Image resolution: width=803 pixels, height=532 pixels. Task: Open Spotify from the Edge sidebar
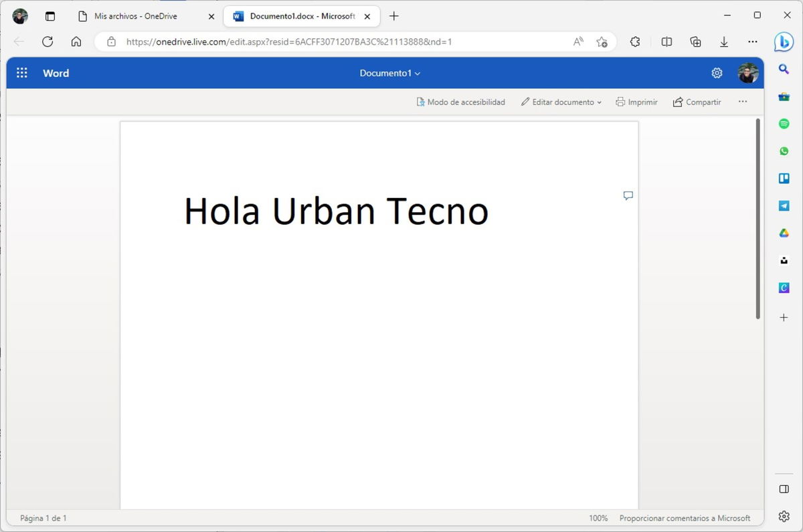pos(783,123)
